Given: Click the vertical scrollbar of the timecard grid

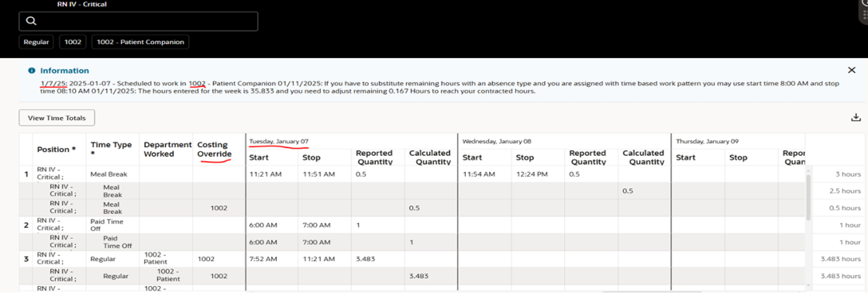Looking at the screenshot, I should click(x=808, y=198).
